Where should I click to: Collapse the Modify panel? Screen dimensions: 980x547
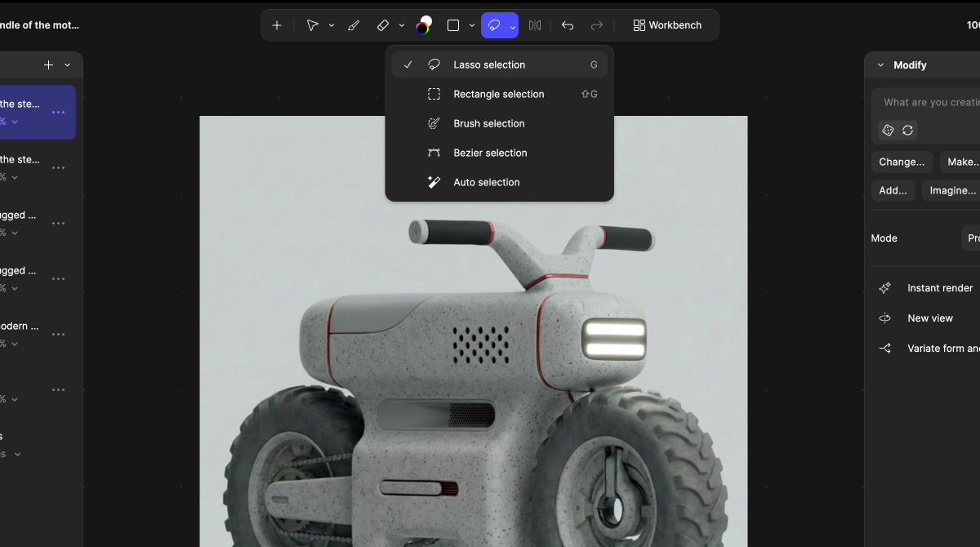pos(880,64)
